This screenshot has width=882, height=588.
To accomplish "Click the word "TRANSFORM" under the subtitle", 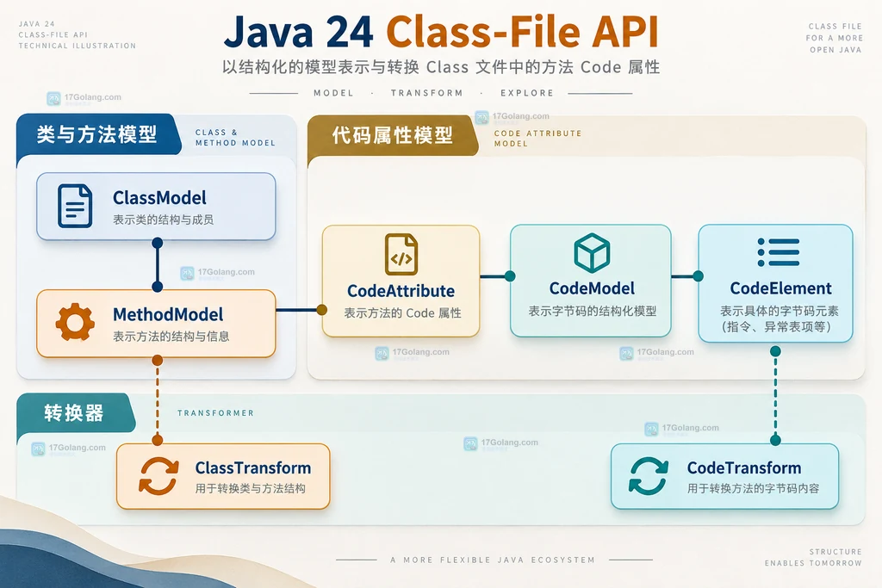I will pyautogui.click(x=427, y=93).
